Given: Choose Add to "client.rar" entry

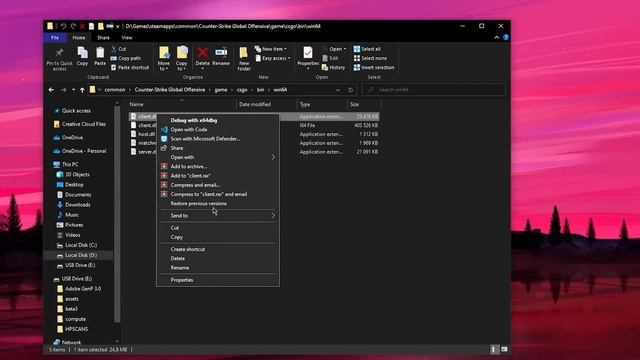Looking at the screenshot, I should pos(218,176).
